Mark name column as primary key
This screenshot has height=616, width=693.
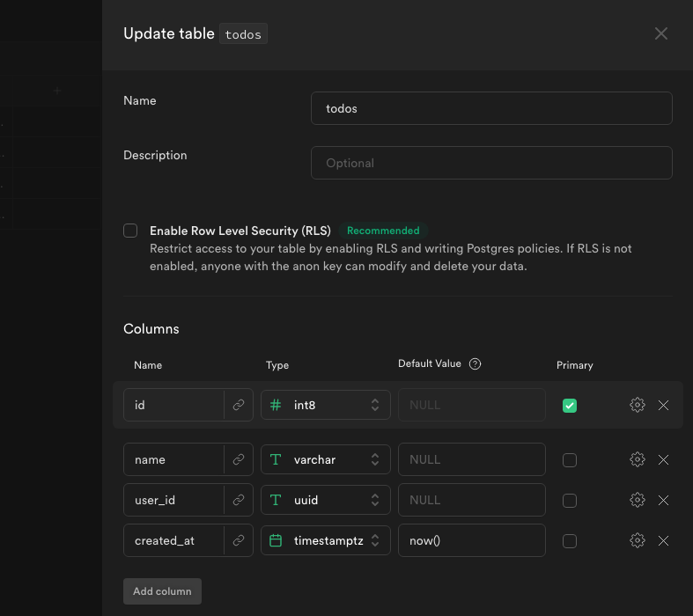[570, 460]
